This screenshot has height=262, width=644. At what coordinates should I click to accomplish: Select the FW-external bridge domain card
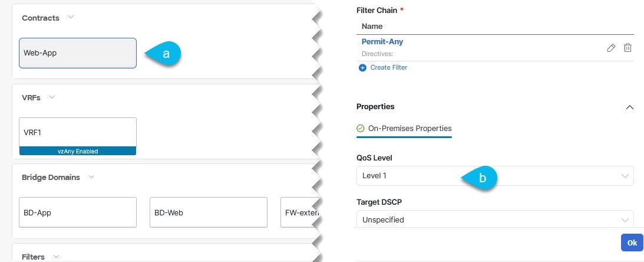pyautogui.click(x=300, y=212)
